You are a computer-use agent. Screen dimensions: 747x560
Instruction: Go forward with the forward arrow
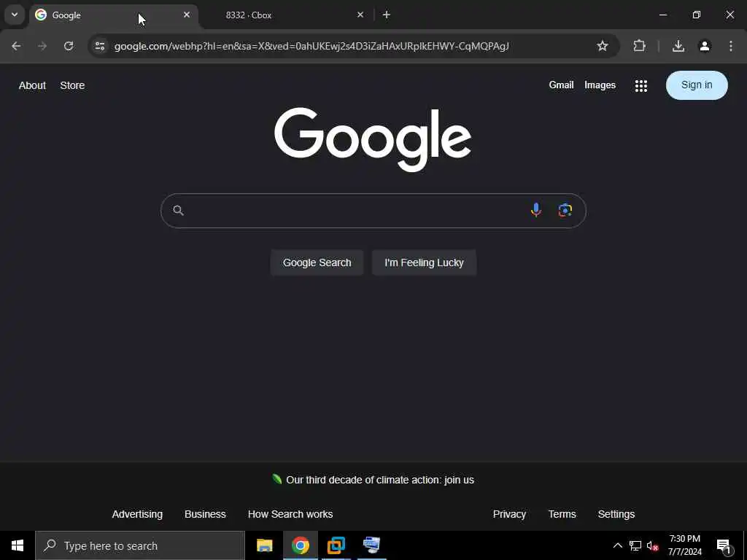42,46
